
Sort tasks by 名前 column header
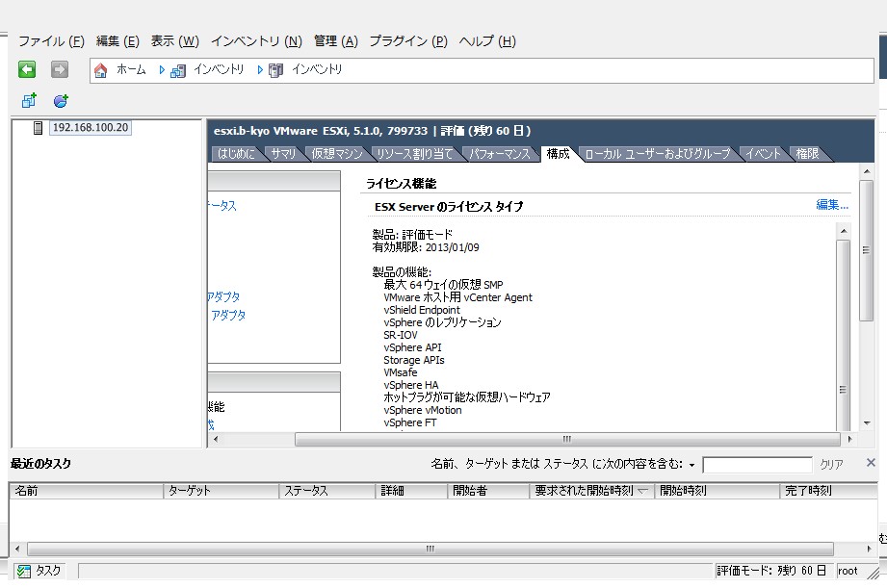[x=87, y=491]
